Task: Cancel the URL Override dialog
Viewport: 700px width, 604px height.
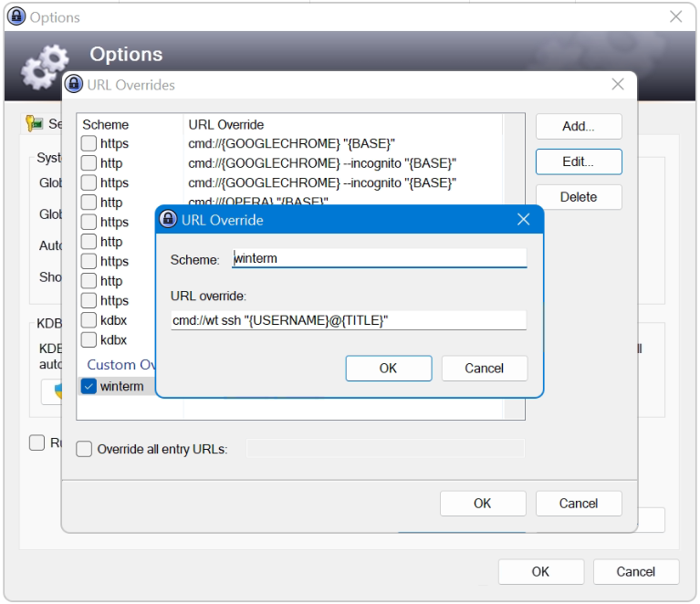Action: pyautogui.click(x=485, y=369)
